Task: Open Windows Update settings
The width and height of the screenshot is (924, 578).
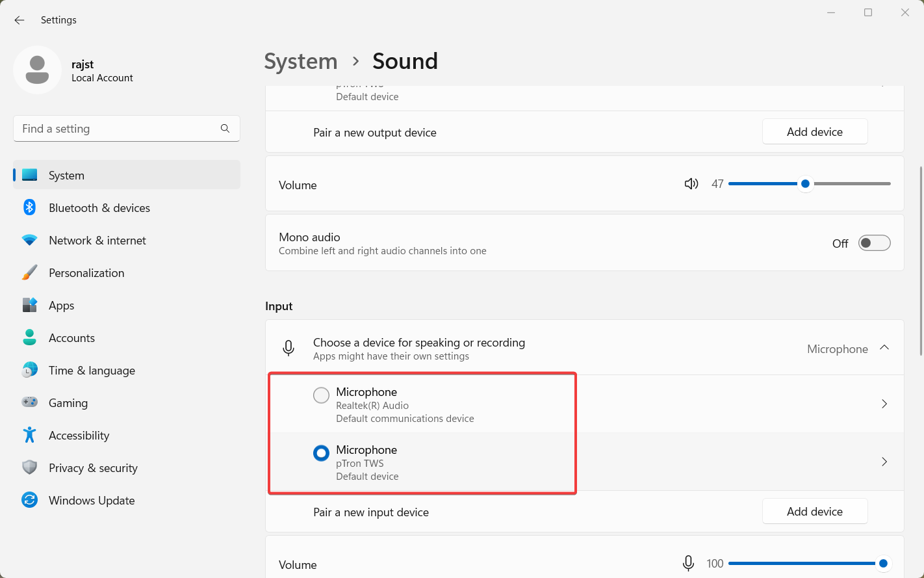Action: point(127,500)
